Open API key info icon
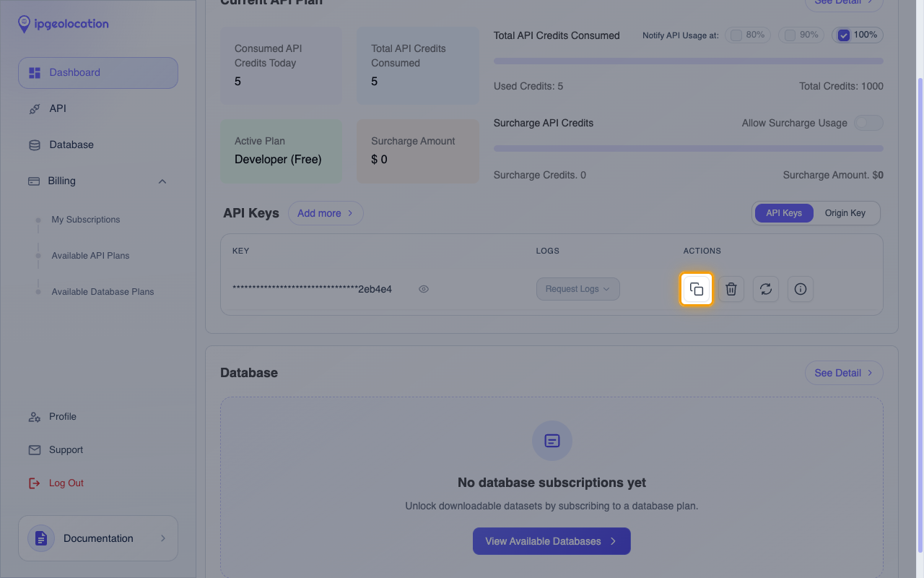Screen dimensions: 924x578 [x=801, y=289]
